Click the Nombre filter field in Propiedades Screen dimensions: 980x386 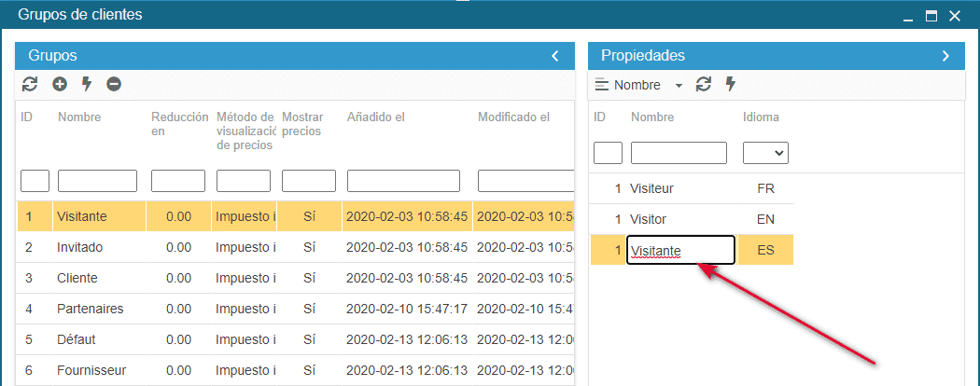pyautogui.click(x=679, y=153)
